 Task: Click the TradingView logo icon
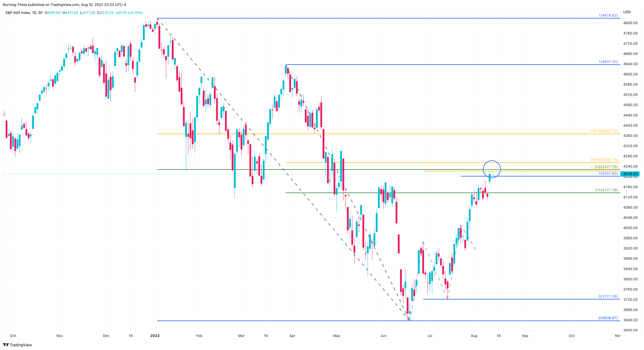pos(5,345)
